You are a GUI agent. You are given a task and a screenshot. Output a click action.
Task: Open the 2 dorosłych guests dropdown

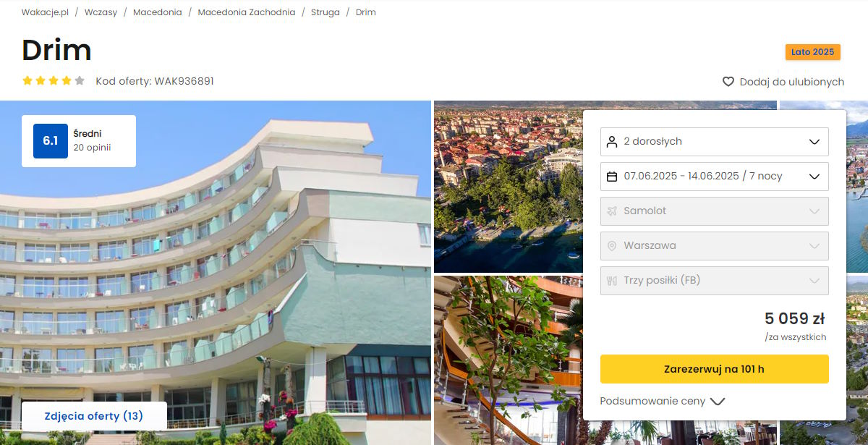point(715,142)
